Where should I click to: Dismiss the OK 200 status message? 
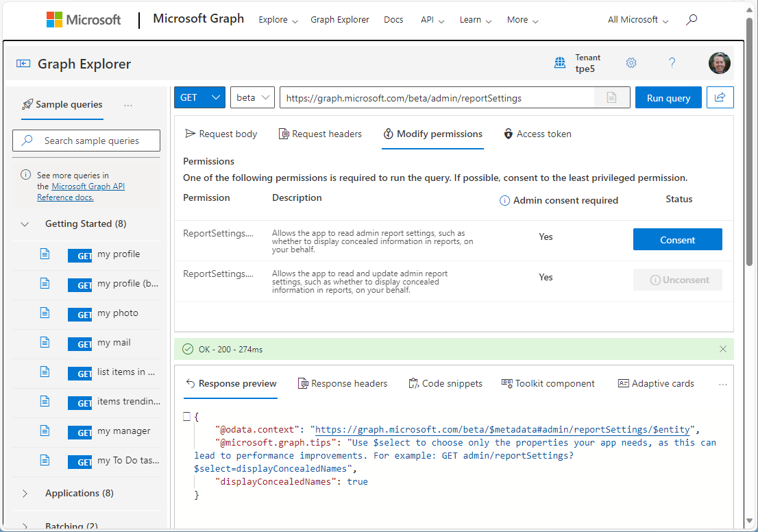[722, 349]
